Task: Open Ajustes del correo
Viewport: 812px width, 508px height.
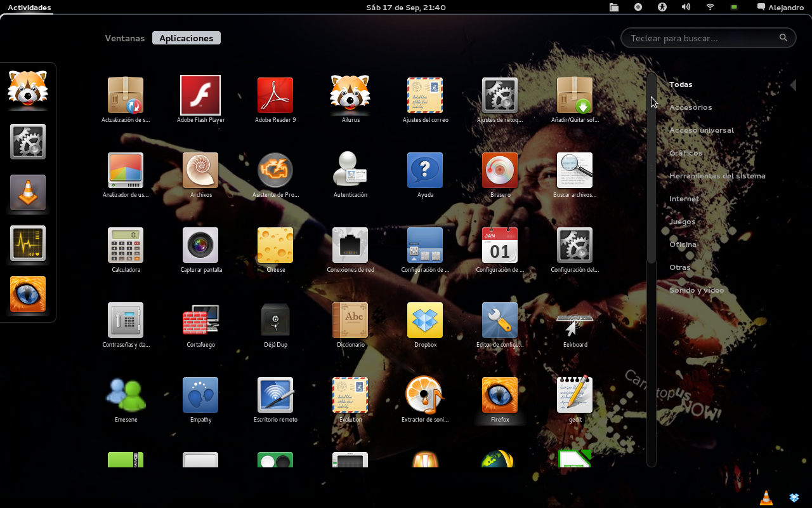Action: 425,95
